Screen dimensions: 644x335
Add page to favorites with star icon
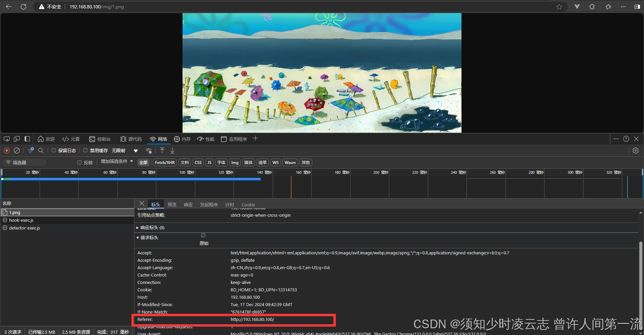coord(559,7)
